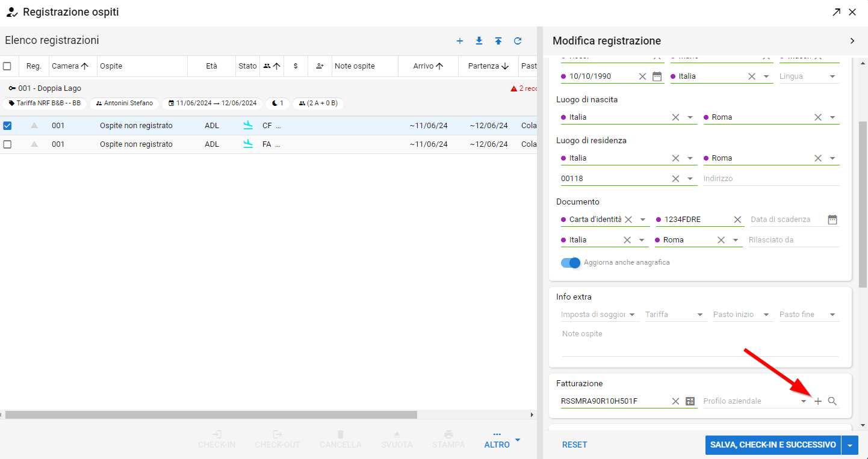This screenshot has height=459, width=868.
Task: Add a new registration with the plus icon
Action: click(460, 41)
